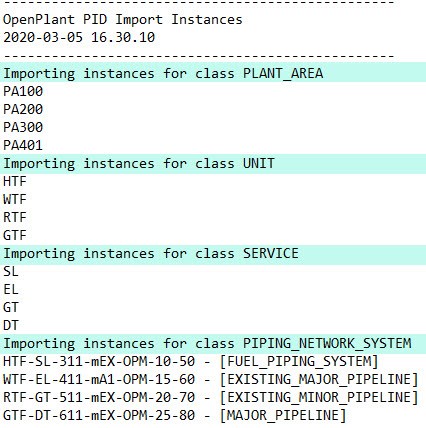
Task: Select the DT service entry
Action: 11,325
